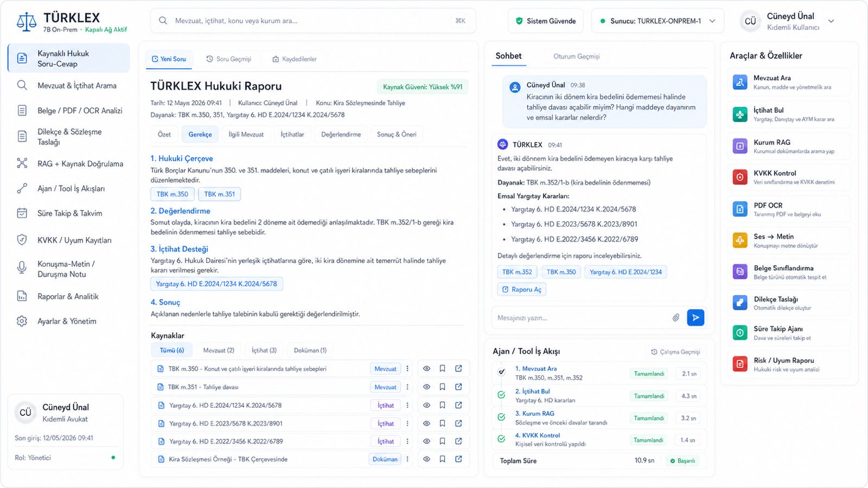Click the TBK m.352 chip in chat
Screen dimensions: 868x488
[517, 272]
